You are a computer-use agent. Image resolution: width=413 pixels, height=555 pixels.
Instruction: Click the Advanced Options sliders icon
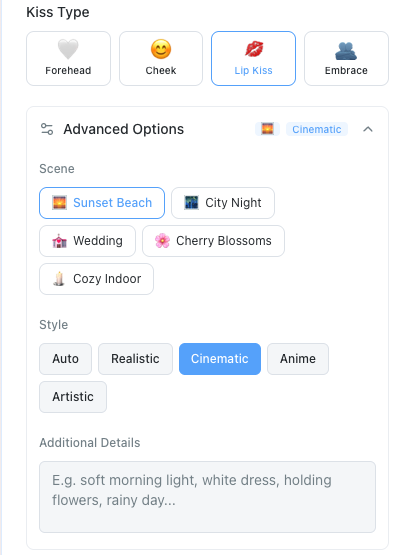pyautogui.click(x=47, y=129)
